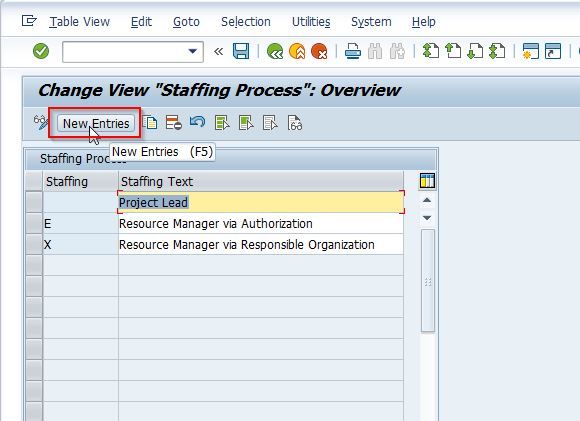
Task: Open the System menu
Action: tap(371, 21)
